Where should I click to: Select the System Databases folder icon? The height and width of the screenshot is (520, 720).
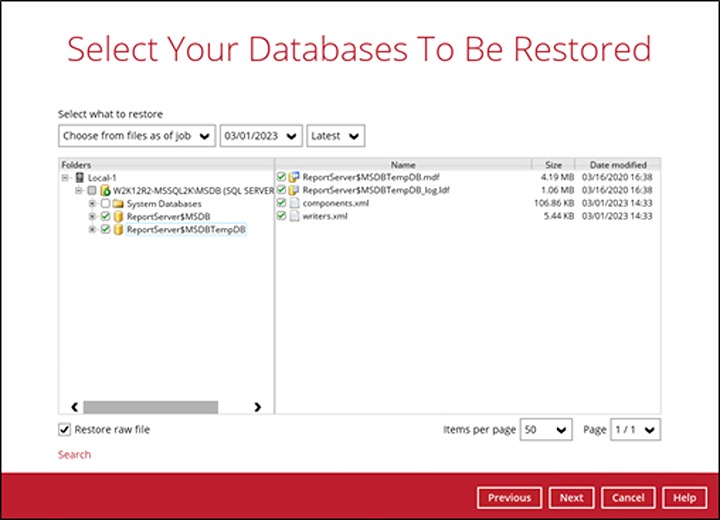pos(118,203)
